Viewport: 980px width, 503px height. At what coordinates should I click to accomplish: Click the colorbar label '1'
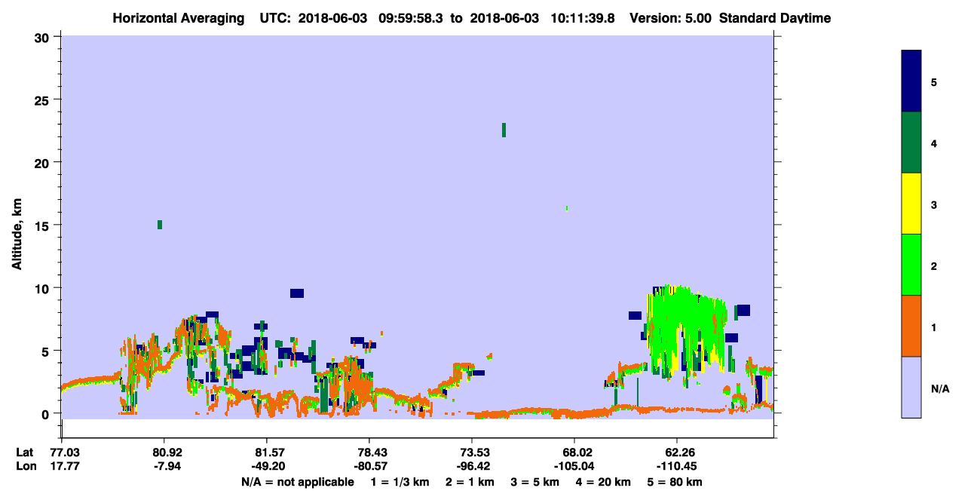(x=934, y=327)
